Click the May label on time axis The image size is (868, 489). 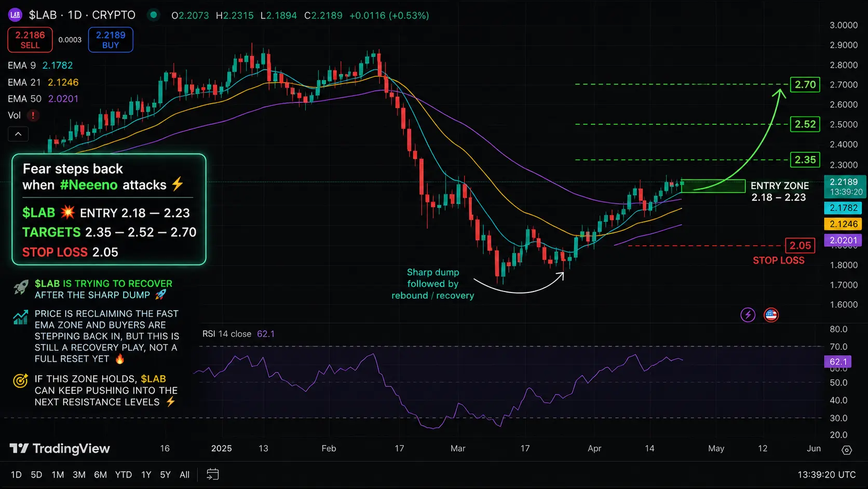point(716,448)
